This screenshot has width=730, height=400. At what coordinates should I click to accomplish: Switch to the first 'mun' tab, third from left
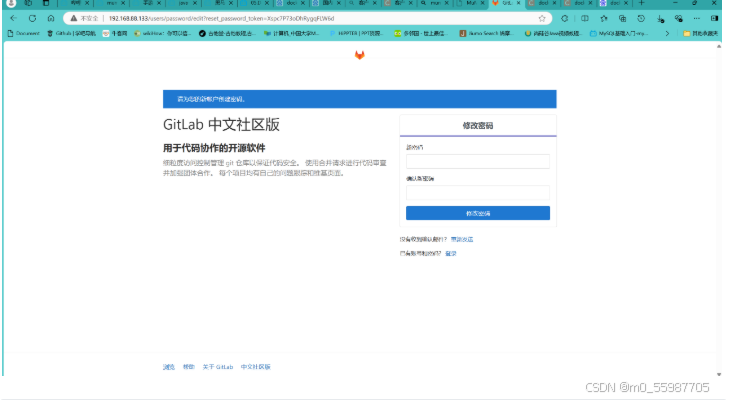tap(111, 3)
